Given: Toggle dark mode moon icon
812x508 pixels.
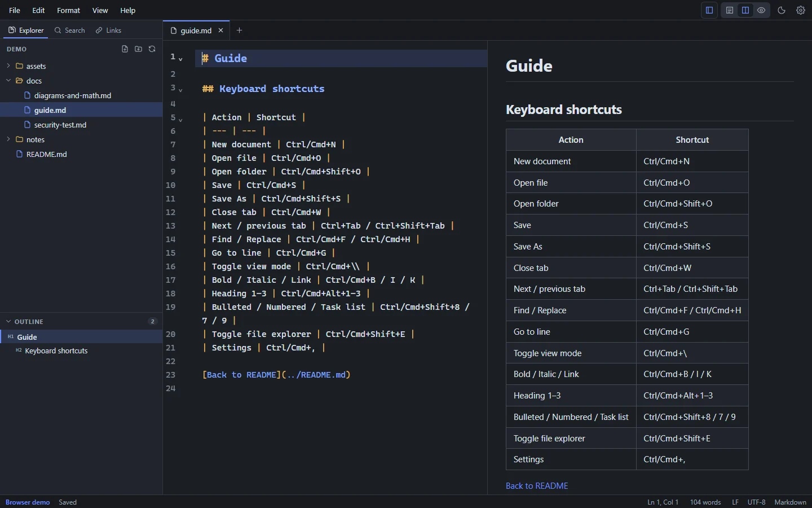Looking at the screenshot, I should pyautogui.click(x=782, y=10).
